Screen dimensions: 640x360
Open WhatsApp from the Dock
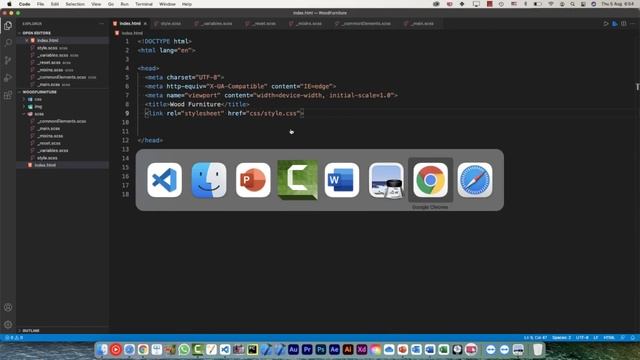click(x=184, y=349)
